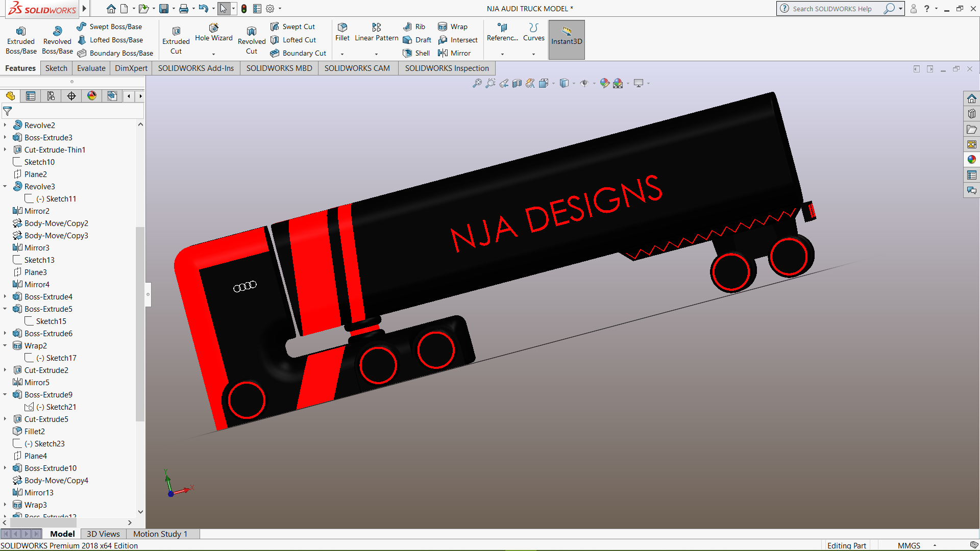Open the ConfigurationManager panel tab

click(x=51, y=96)
